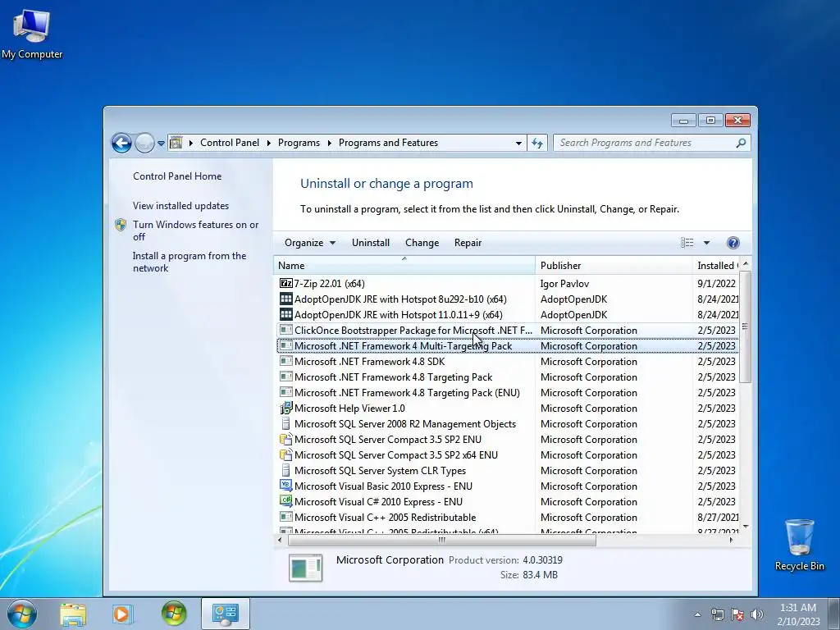
Task: Click the Repair toolbar command
Action: (x=468, y=243)
